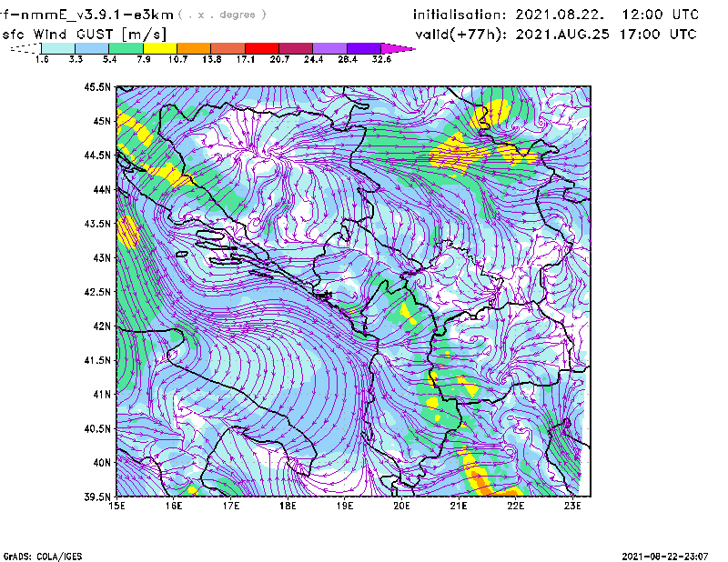Click the latitude label '39.5N'
Screen dimensions: 728x562
click(x=97, y=497)
